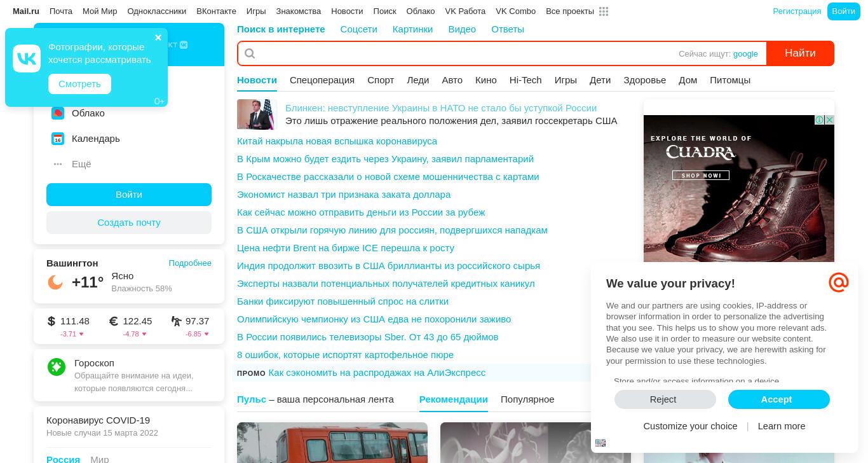Click the VK logo icon in popup
This screenshot has height=463, width=868.
(27, 59)
